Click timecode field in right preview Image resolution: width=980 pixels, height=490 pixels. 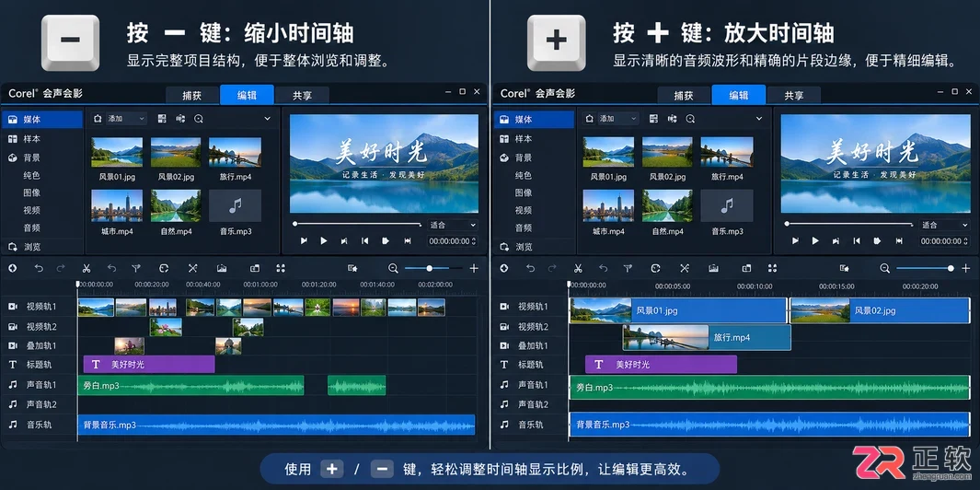click(944, 241)
